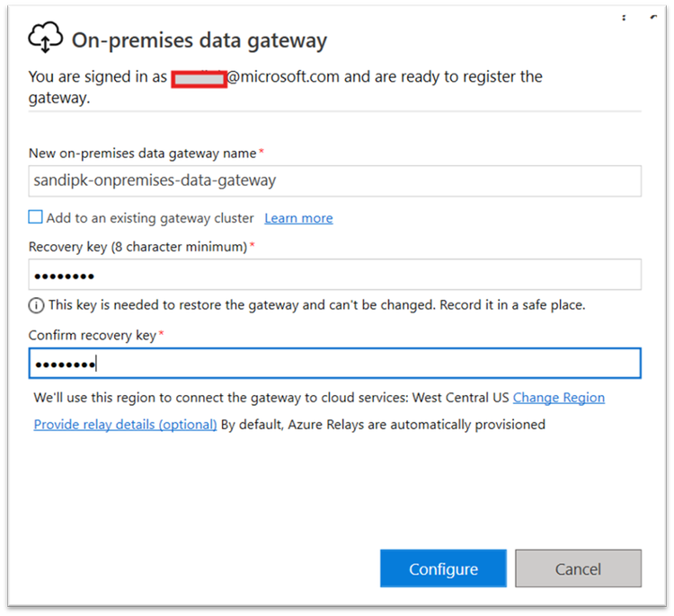
Task: Click the 'New on-premises data gateway name' label
Action: [144, 153]
